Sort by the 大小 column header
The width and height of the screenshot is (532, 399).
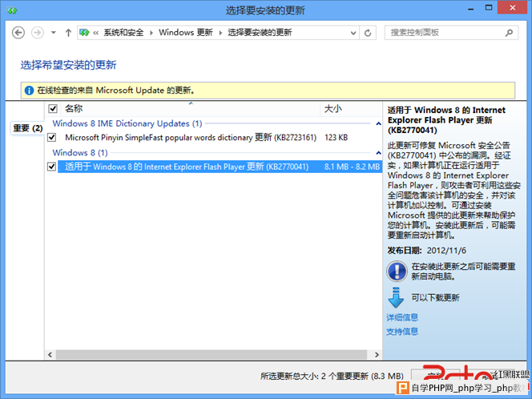click(x=351, y=109)
